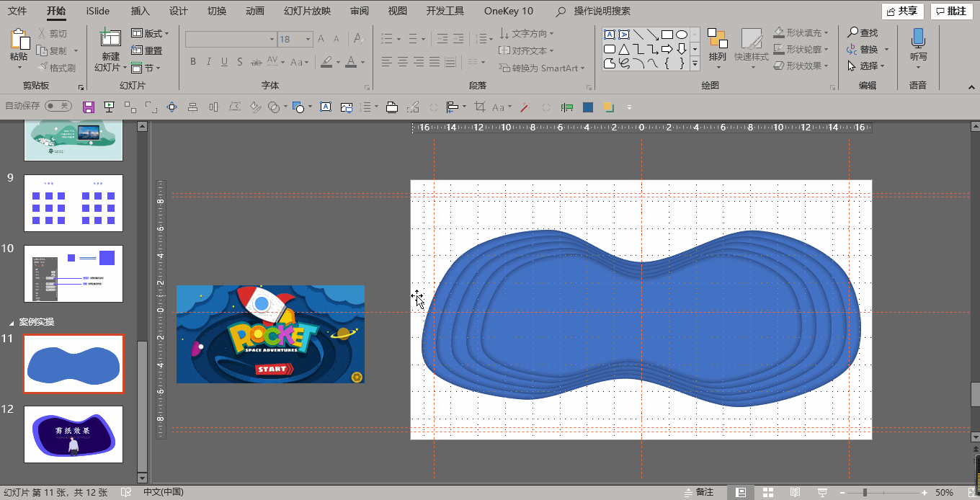Click the purple Save icon in quick access toolbar
Viewport: 980px width, 500px height.
89,107
